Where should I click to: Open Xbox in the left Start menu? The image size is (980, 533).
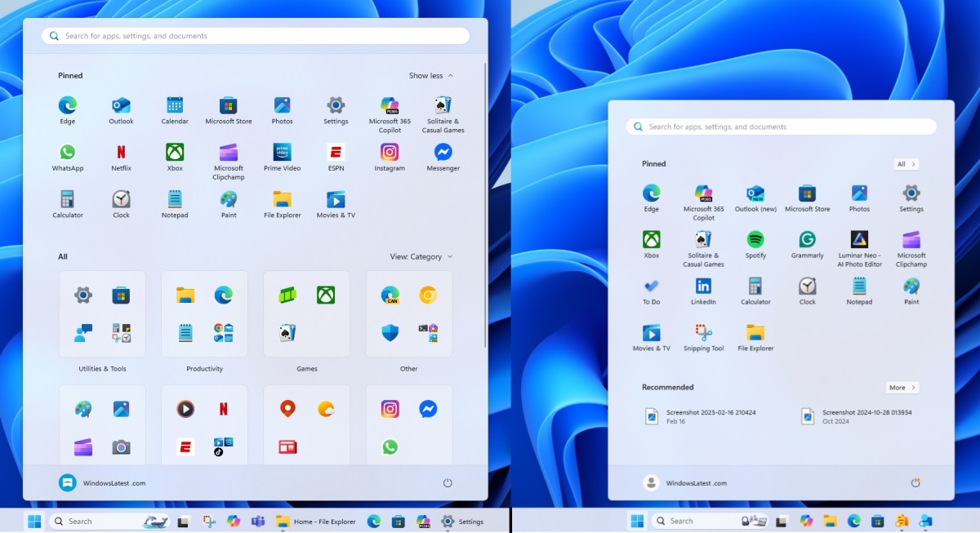(x=175, y=158)
